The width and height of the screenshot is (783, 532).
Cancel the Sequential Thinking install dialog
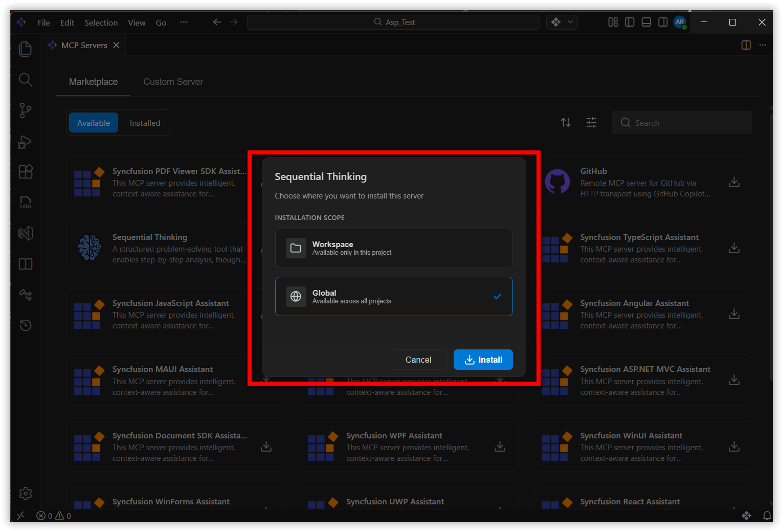(418, 360)
